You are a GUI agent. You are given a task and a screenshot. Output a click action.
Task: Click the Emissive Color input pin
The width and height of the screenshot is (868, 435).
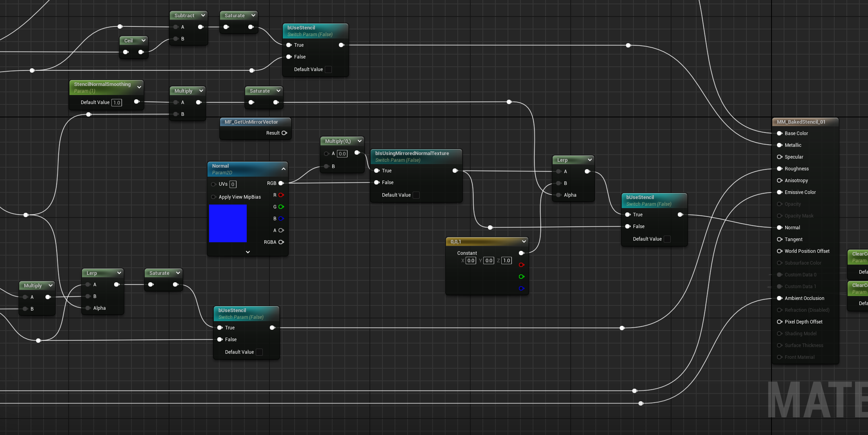[x=779, y=192]
